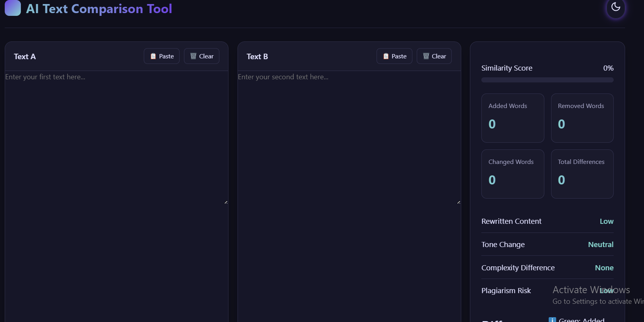The image size is (644, 322).
Task: Click inside the second text input area
Action: (x=349, y=137)
